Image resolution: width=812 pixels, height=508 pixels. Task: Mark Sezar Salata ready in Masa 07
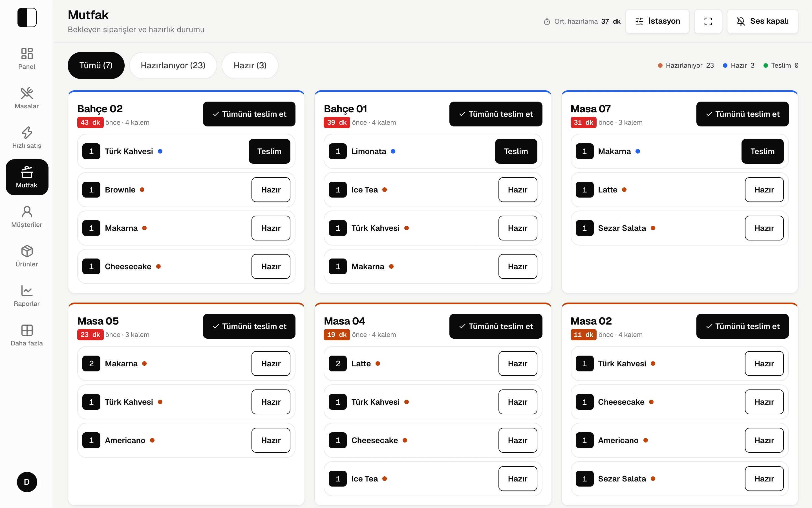[764, 228]
